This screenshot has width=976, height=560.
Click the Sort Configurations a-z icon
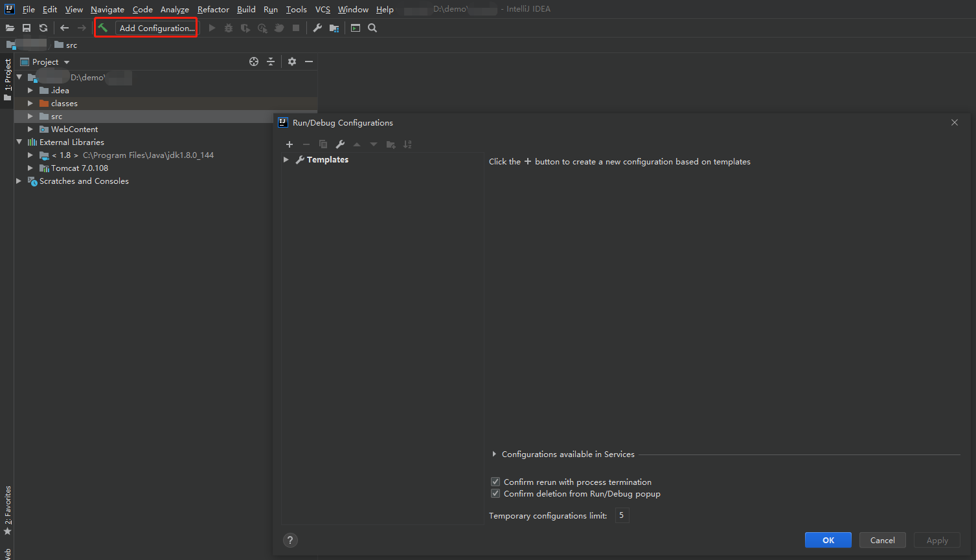pos(407,144)
